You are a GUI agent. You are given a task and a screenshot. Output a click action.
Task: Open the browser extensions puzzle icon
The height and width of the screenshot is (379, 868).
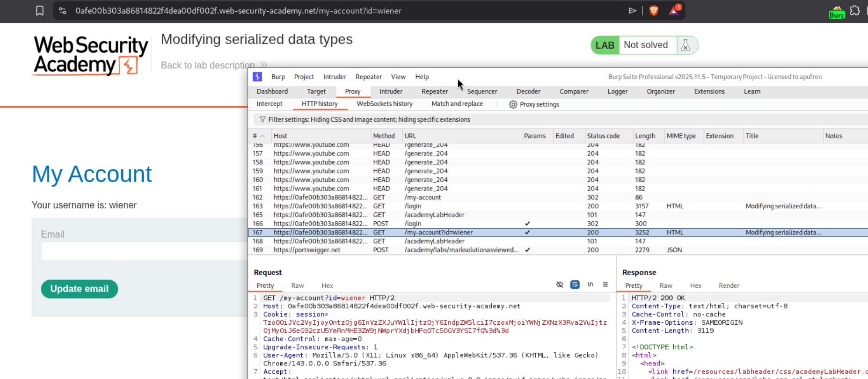pos(855,10)
